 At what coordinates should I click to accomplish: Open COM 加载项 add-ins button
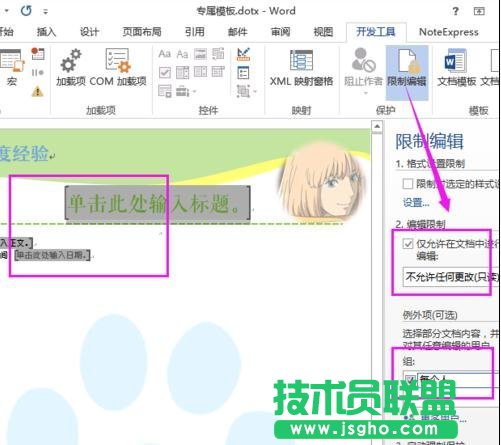118,68
